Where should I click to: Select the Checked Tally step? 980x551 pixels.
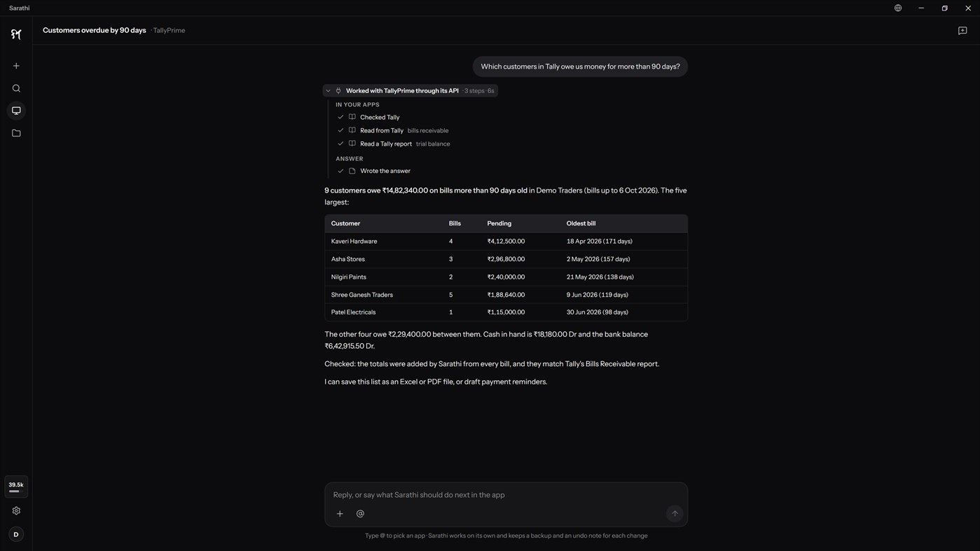point(380,118)
